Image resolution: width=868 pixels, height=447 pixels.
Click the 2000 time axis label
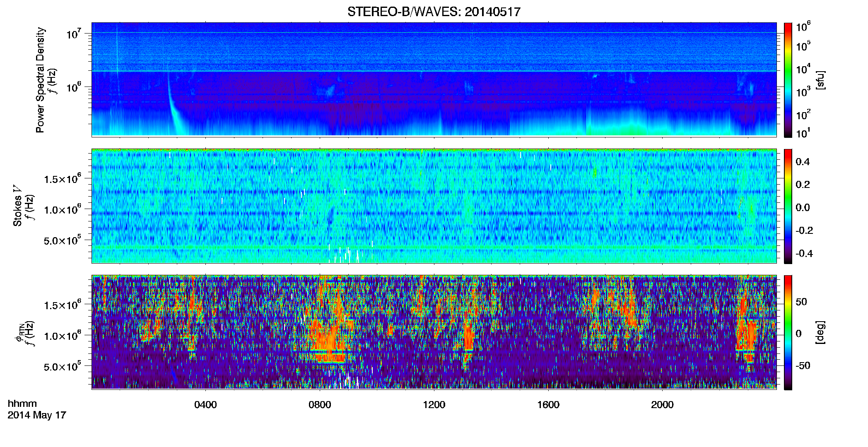[662, 405]
